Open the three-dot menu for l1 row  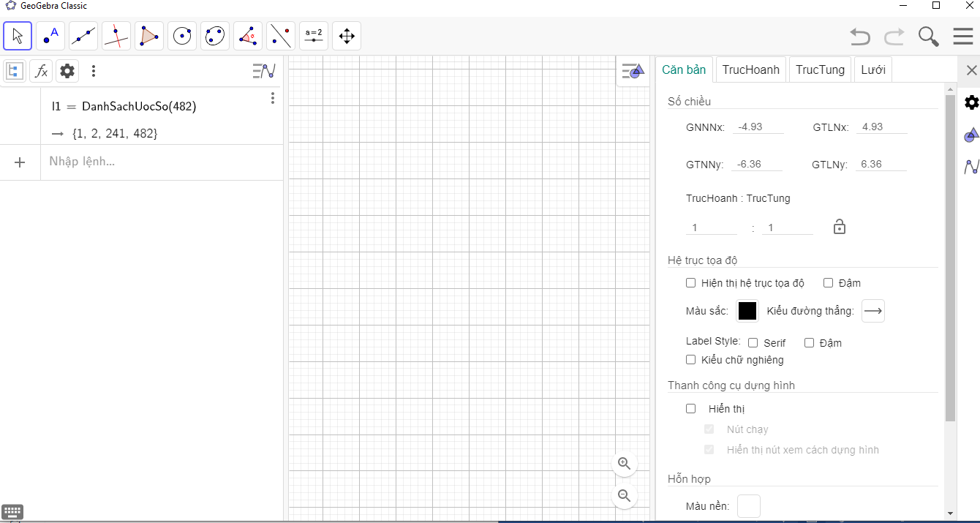point(273,98)
